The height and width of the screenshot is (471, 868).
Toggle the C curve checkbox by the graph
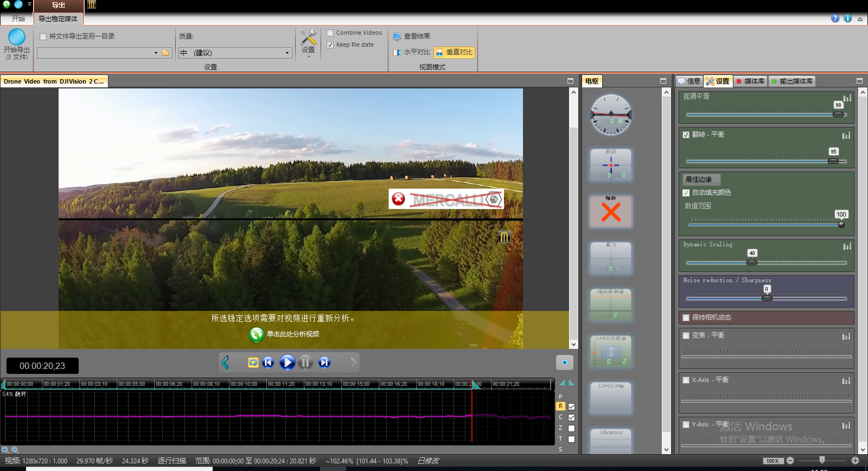(571, 417)
